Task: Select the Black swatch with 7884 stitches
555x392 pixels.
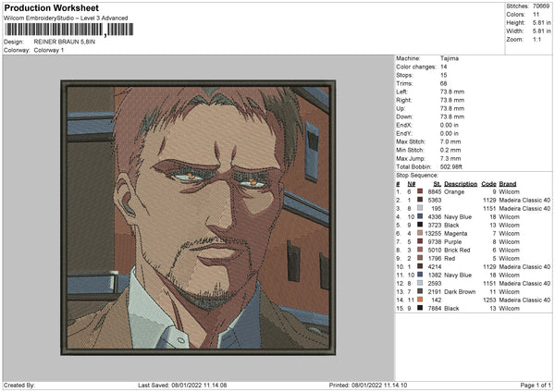Action: point(420,309)
